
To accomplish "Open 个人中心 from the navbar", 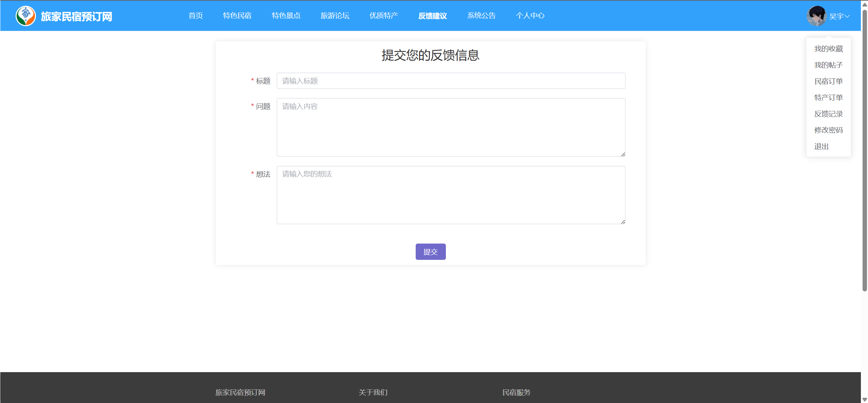I will coord(530,16).
